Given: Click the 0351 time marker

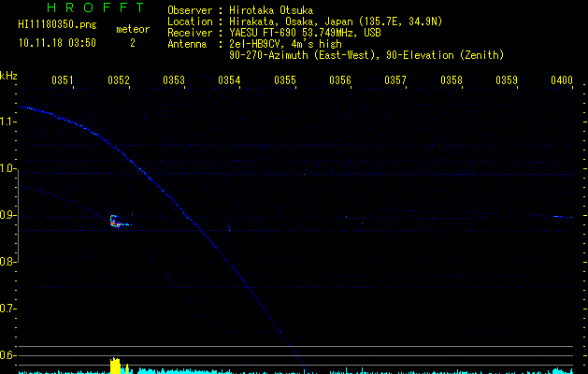Looking at the screenshot, I should click(63, 79).
